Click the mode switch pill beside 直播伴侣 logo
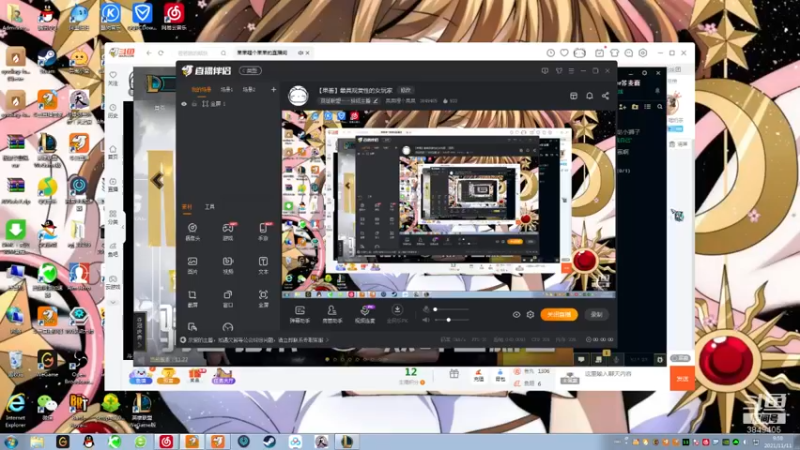Image resolution: width=800 pixels, height=450 pixels. 251,70
